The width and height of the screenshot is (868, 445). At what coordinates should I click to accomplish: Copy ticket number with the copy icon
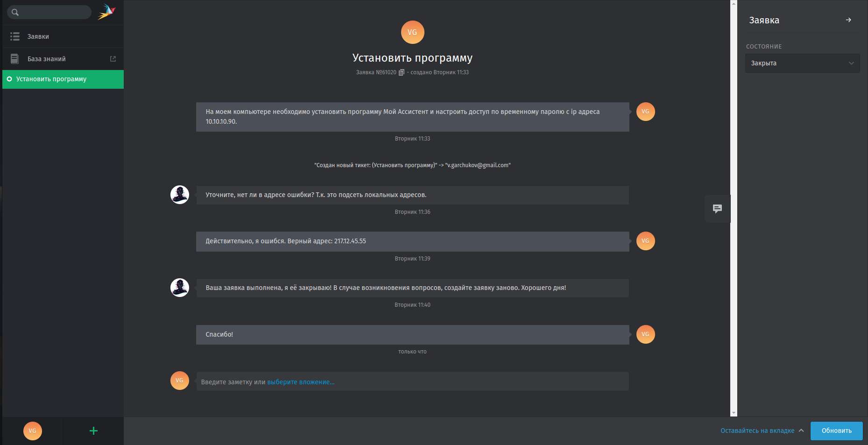[x=401, y=72]
